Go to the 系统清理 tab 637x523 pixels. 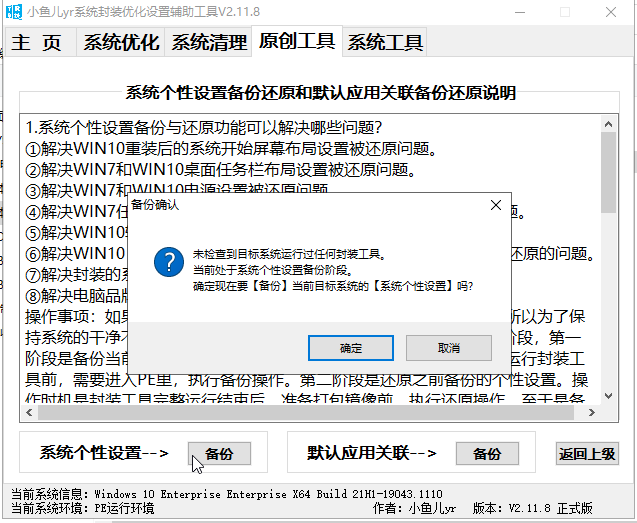(208, 42)
